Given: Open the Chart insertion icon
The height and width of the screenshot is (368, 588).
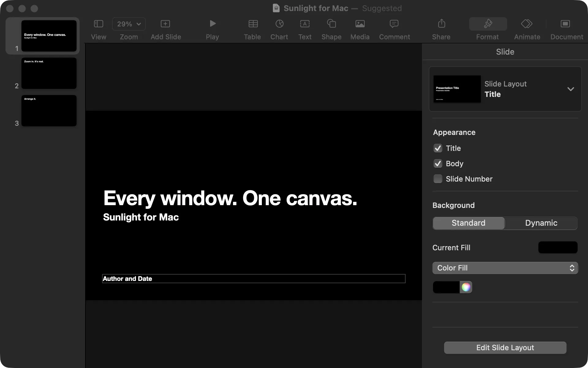Looking at the screenshot, I should (279, 24).
